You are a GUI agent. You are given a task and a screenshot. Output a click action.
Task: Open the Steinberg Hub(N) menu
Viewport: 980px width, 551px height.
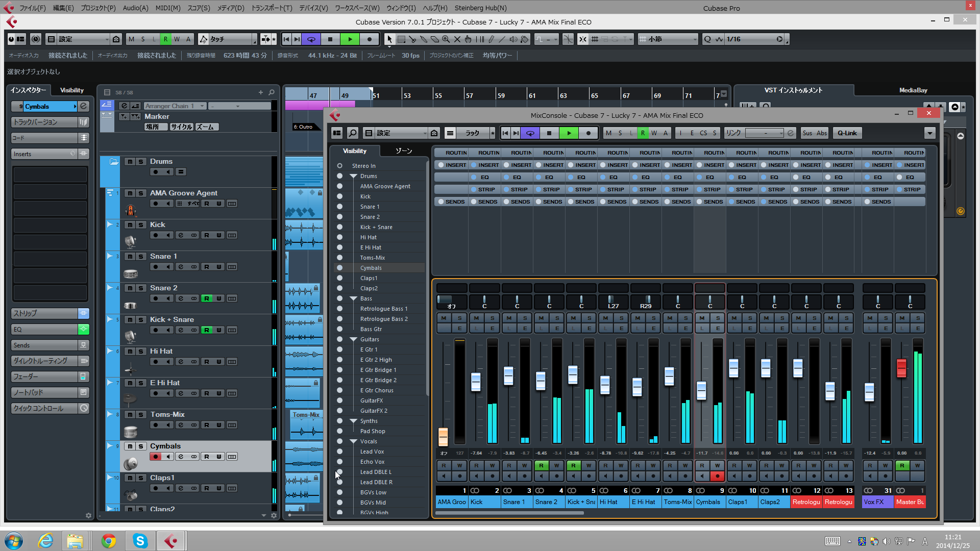coord(480,8)
